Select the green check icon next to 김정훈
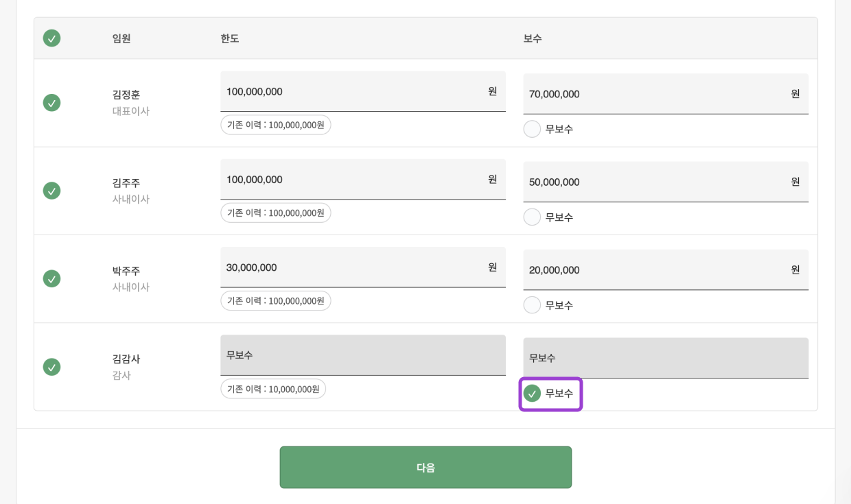 [51, 102]
